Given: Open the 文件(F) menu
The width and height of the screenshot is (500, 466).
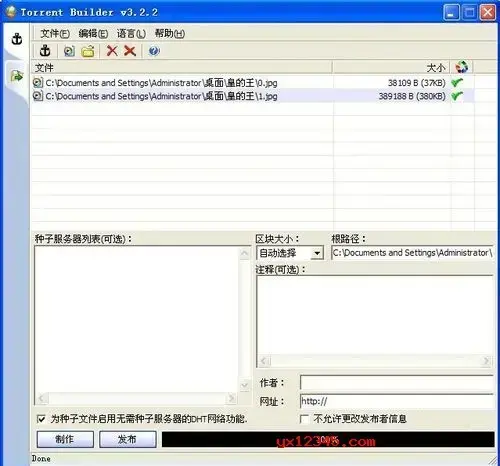Looking at the screenshot, I should click(x=55, y=34).
